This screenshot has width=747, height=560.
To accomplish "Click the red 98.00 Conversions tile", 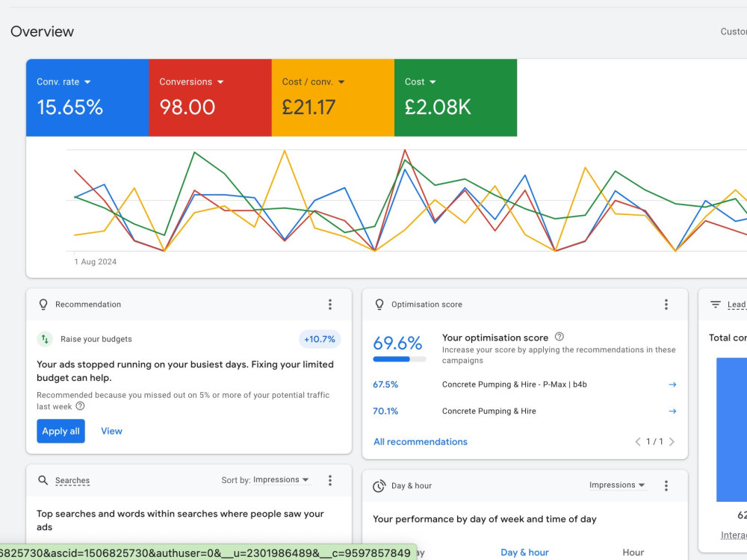I will pos(210,98).
